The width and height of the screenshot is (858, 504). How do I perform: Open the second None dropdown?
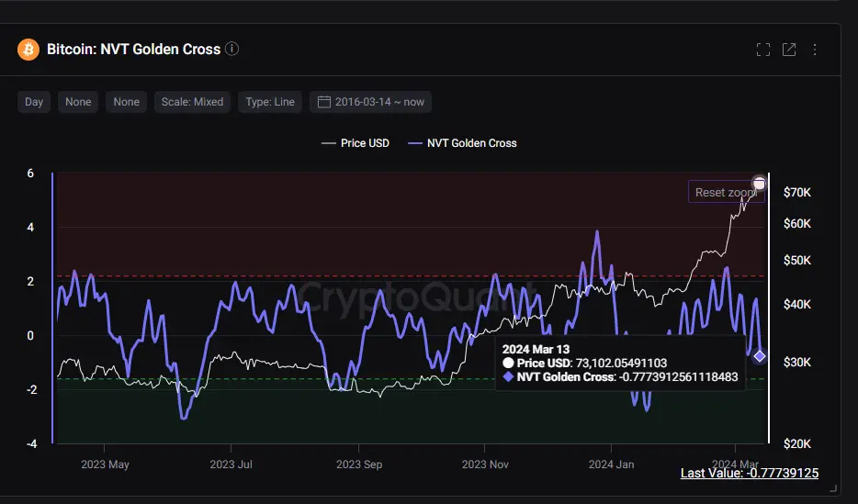click(127, 102)
